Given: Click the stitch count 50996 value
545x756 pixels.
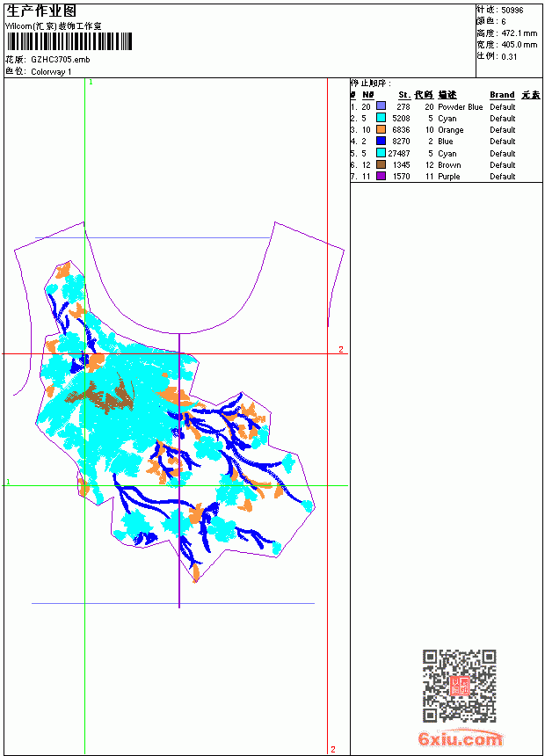Looking at the screenshot, I should coord(512,11).
